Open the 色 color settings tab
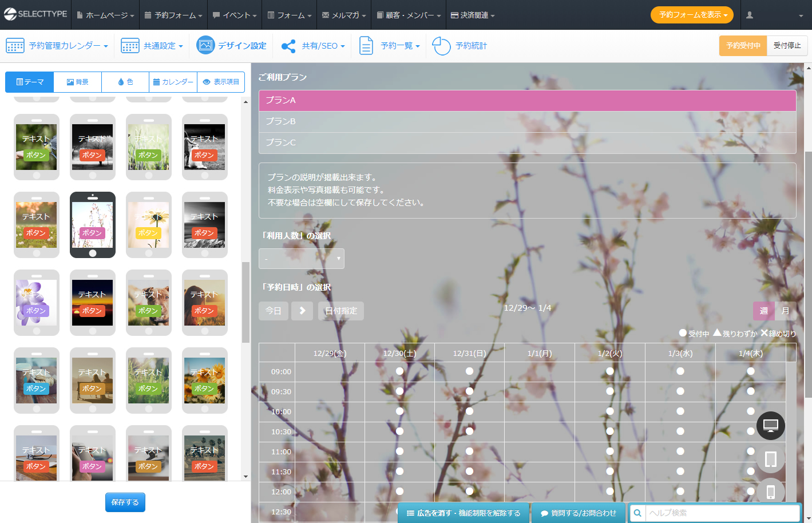Image resolution: width=812 pixels, height=523 pixels. click(125, 82)
